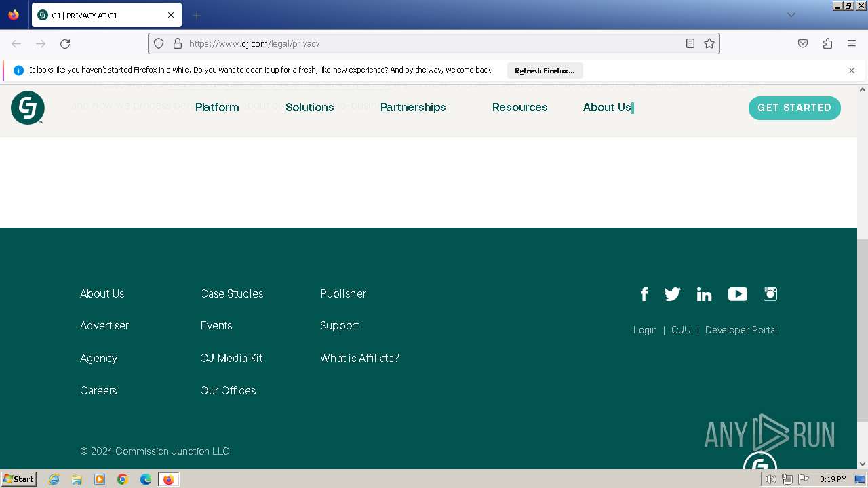Open the Careers footer link

(x=98, y=390)
